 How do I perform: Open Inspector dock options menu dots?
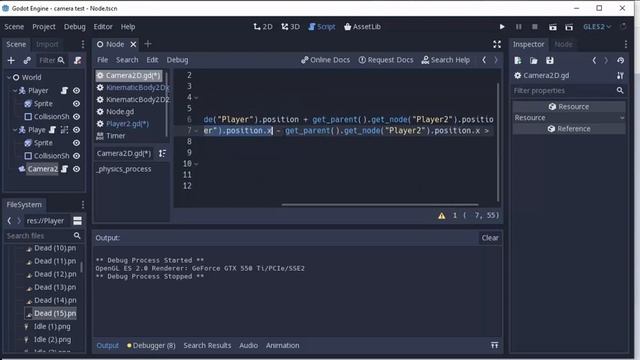tap(626, 44)
